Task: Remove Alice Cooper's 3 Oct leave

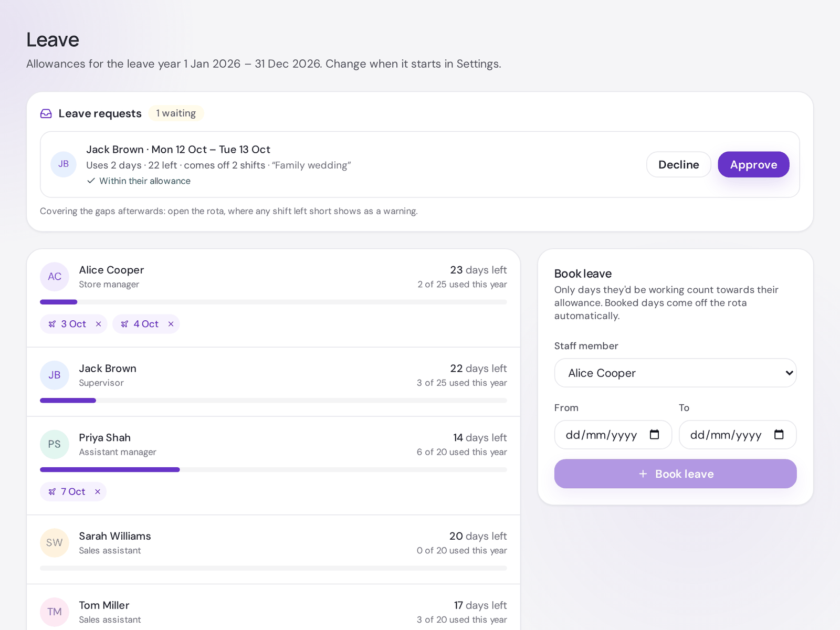Action: pos(98,324)
